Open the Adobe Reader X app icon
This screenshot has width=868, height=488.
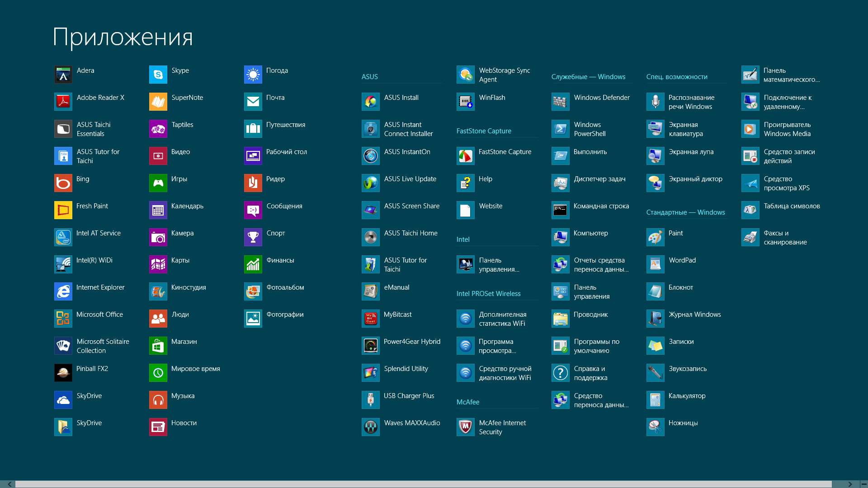point(63,102)
